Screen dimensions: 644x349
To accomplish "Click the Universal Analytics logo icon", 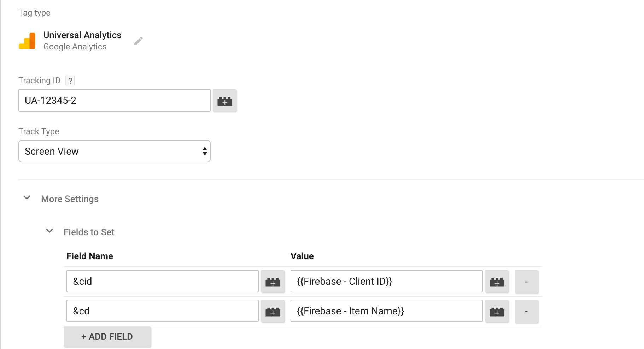I will click(27, 41).
